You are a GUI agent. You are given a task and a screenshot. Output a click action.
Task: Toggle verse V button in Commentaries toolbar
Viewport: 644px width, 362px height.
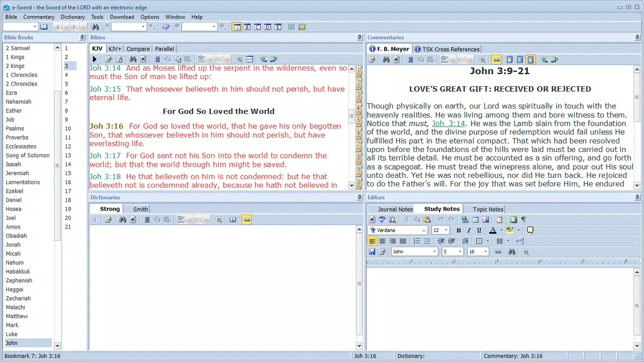pos(530,59)
